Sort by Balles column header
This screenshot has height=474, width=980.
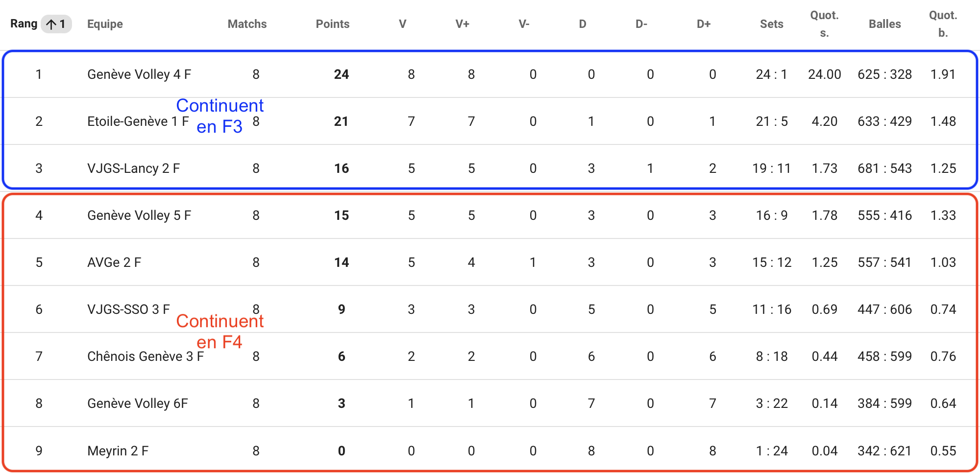pos(884,24)
